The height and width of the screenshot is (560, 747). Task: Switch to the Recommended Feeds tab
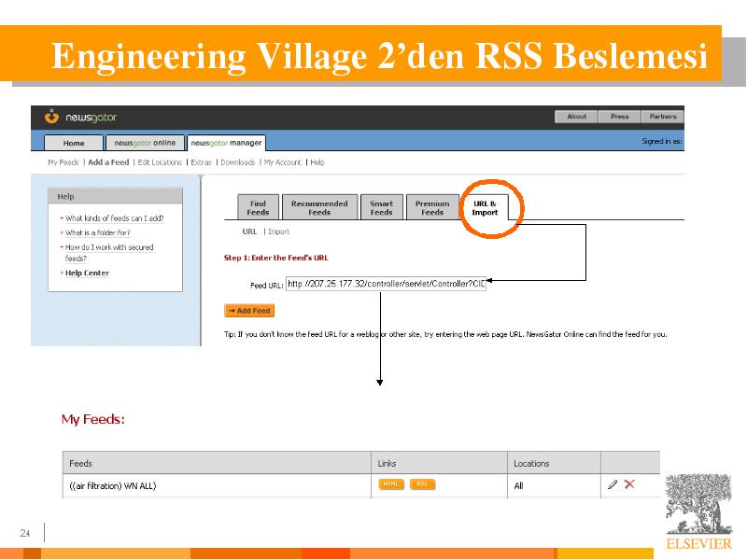319,207
